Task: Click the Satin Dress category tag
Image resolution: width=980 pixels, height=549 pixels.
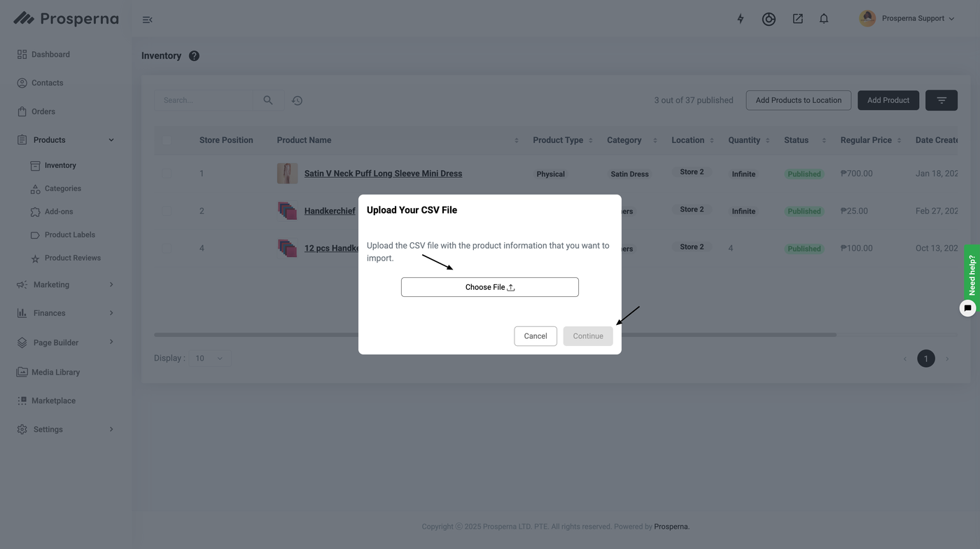Action: pos(629,174)
